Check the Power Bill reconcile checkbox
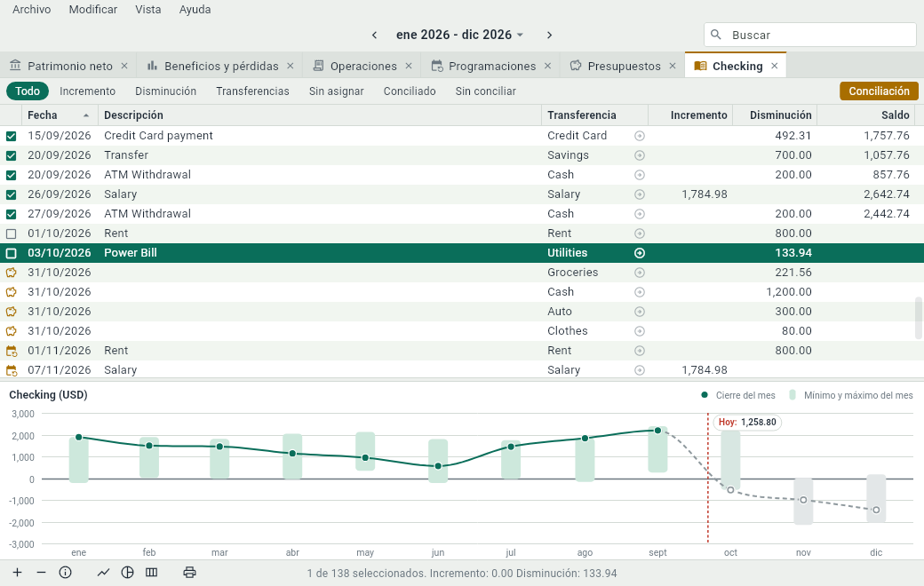Viewport: 924px width, 586px height. click(12, 253)
